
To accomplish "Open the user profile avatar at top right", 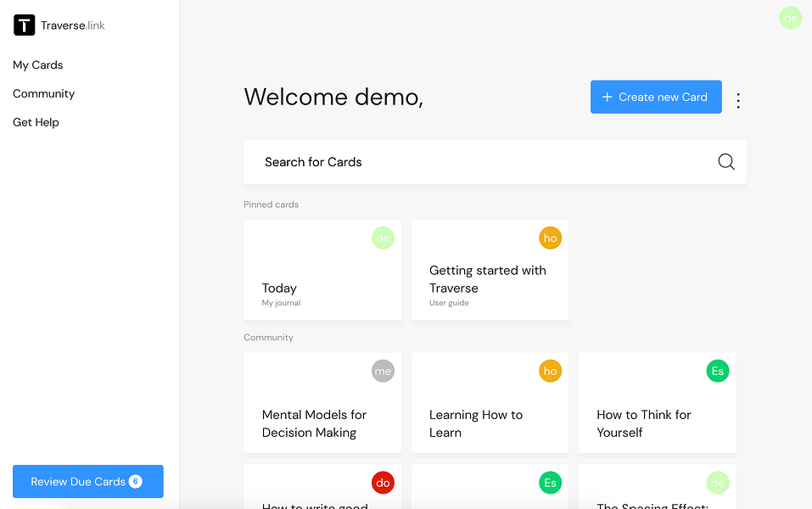I will pyautogui.click(x=790, y=18).
